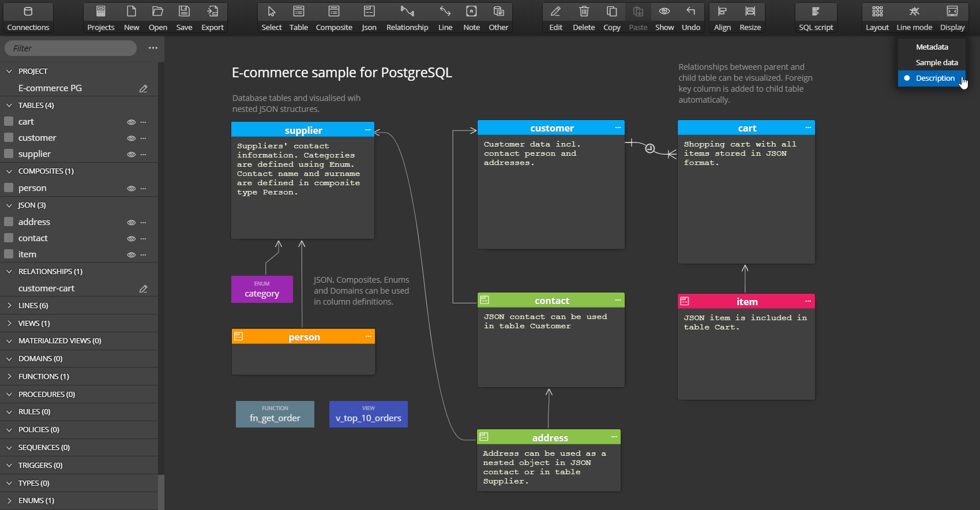Viewport: 980px width, 510px height.
Task: Expand the FUNCTIONS (1) section
Action: pos(9,377)
